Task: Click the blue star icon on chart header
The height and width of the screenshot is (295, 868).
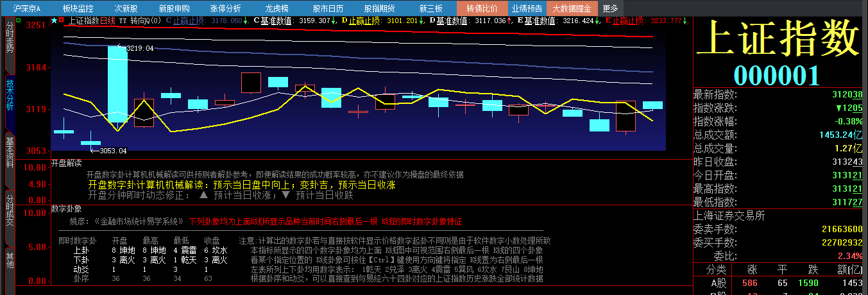Action: 54,21
